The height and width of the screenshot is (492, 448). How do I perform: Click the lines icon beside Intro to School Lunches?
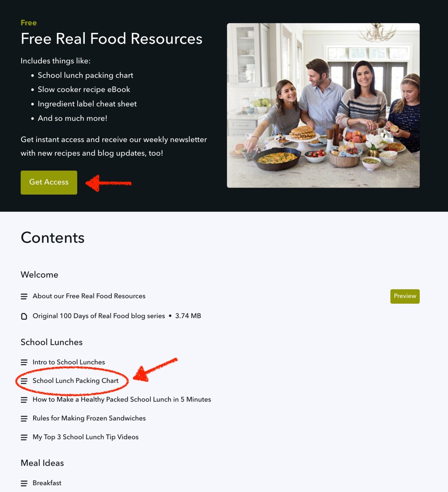click(x=24, y=363)
